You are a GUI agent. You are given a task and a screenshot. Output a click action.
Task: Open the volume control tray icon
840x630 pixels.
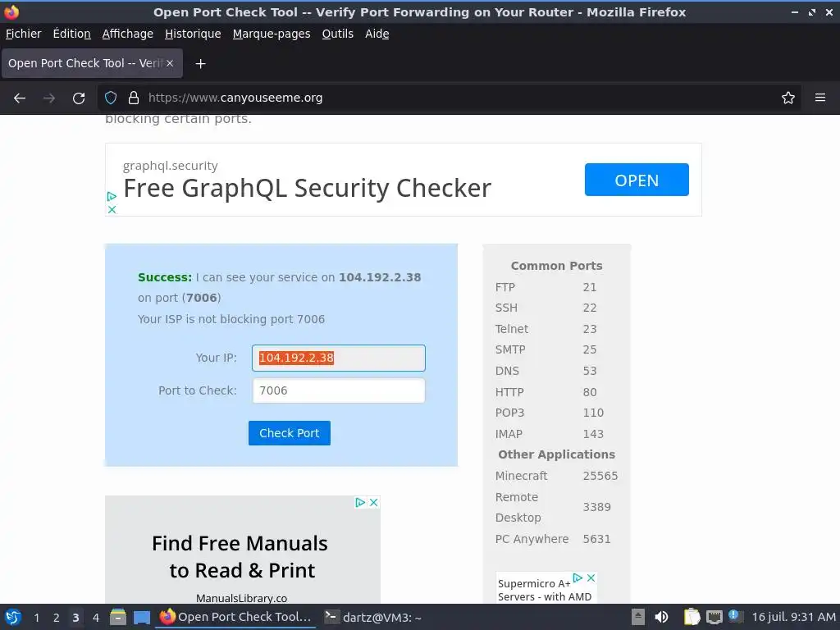pyautogui.click(x=662, y=617)
